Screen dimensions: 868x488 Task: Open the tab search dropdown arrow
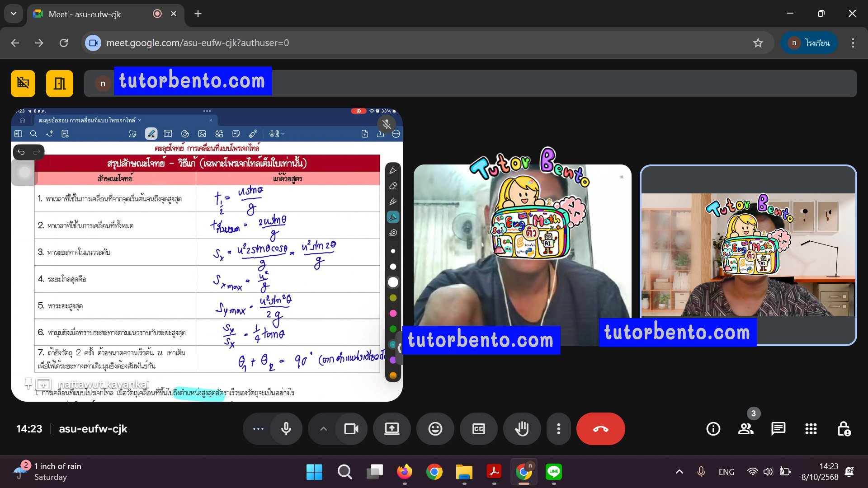[14, 14]
